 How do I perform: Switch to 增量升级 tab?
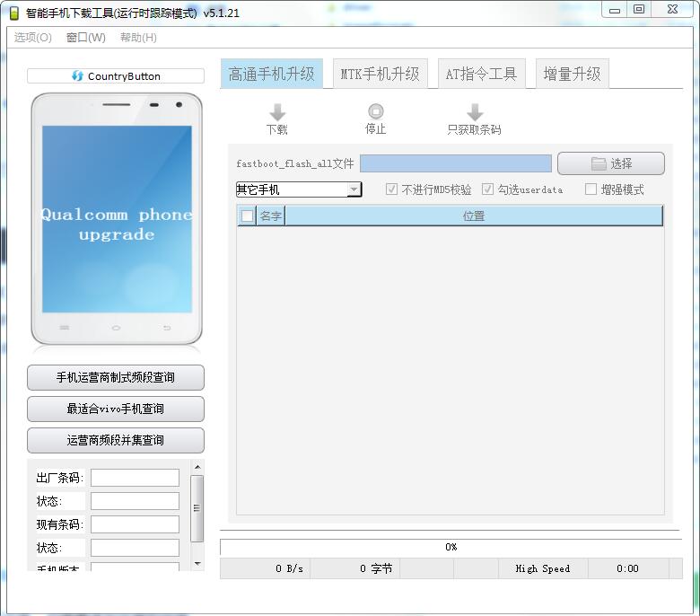(x=572, y=74)
